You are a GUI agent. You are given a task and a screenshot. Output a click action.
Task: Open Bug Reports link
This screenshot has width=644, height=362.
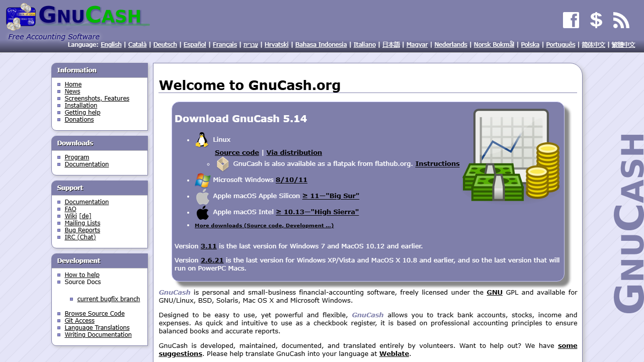coord(83,230)
